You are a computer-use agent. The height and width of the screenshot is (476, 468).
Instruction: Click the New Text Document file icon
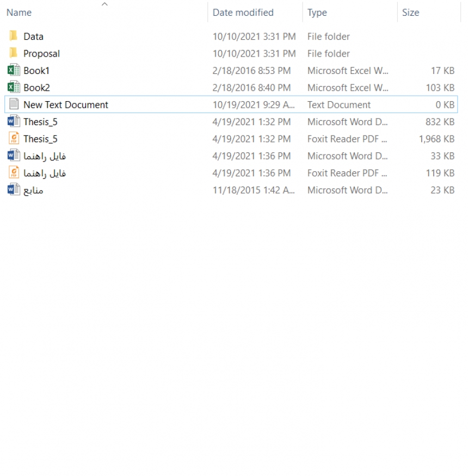click(14, 104)
